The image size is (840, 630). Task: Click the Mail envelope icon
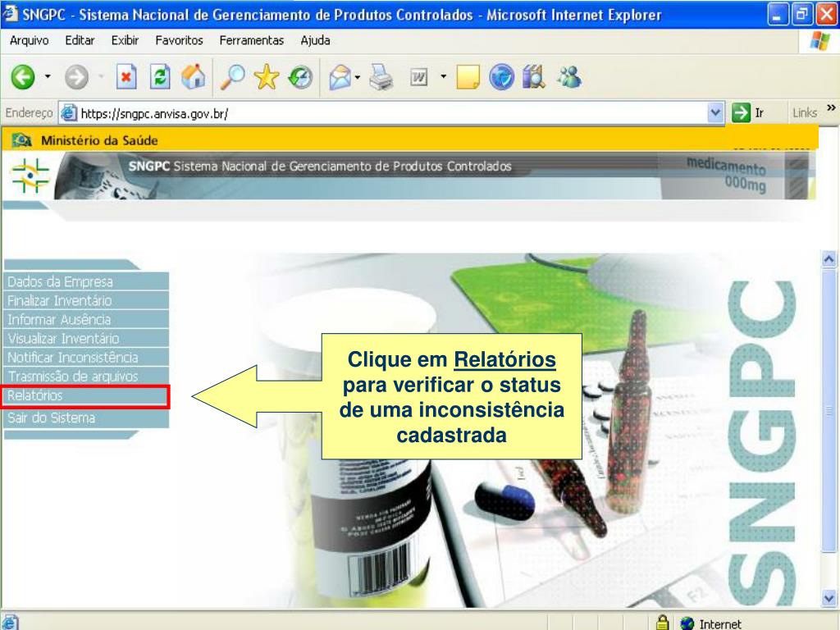coord(340,77)
